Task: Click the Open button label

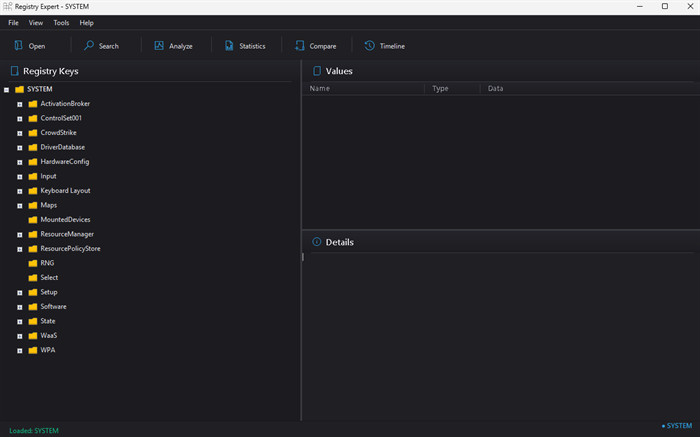Action: point(37,46)
